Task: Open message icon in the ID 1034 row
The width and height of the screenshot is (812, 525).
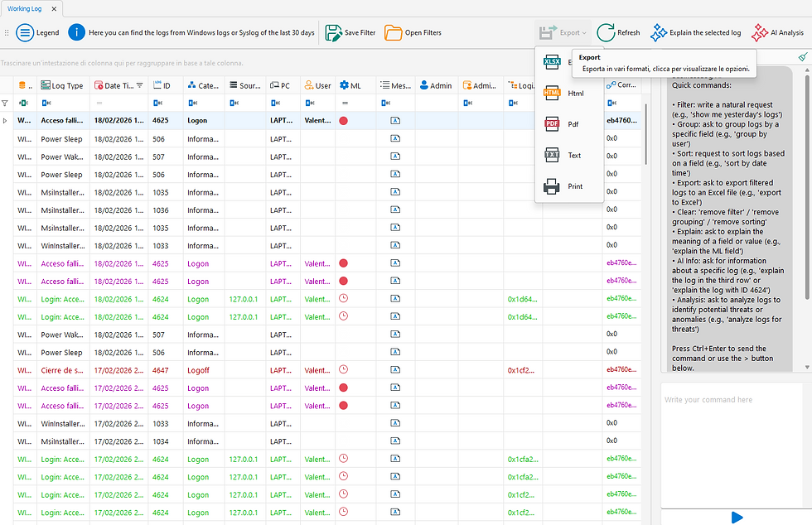Action: pyautogui.click(x=395, y=441)
